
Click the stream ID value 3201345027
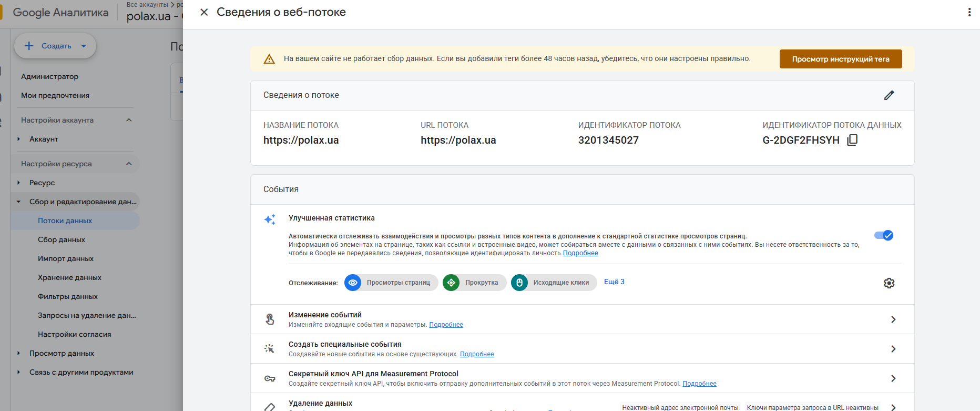(608, 140)
